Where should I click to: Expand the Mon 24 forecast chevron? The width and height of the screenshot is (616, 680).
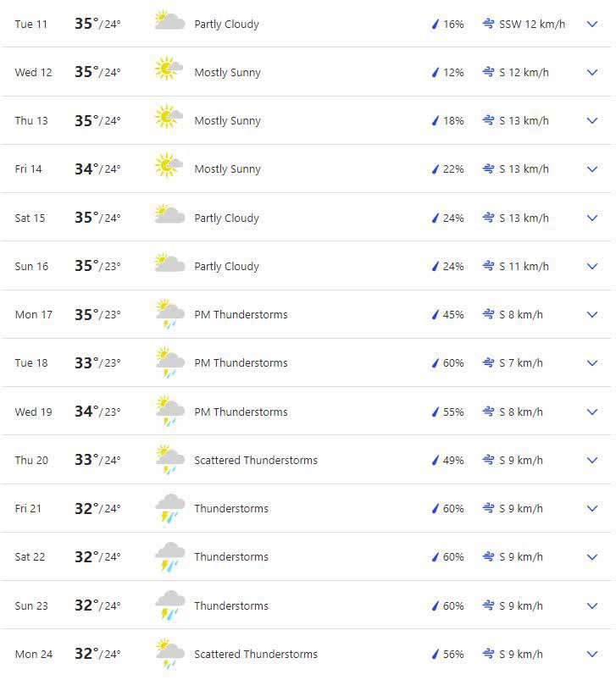[592, 654]
